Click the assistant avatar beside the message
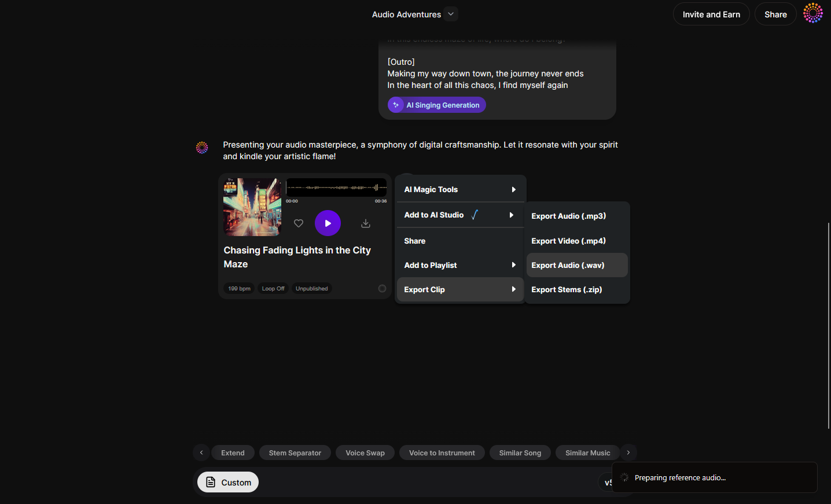 (x=202, y=148)
